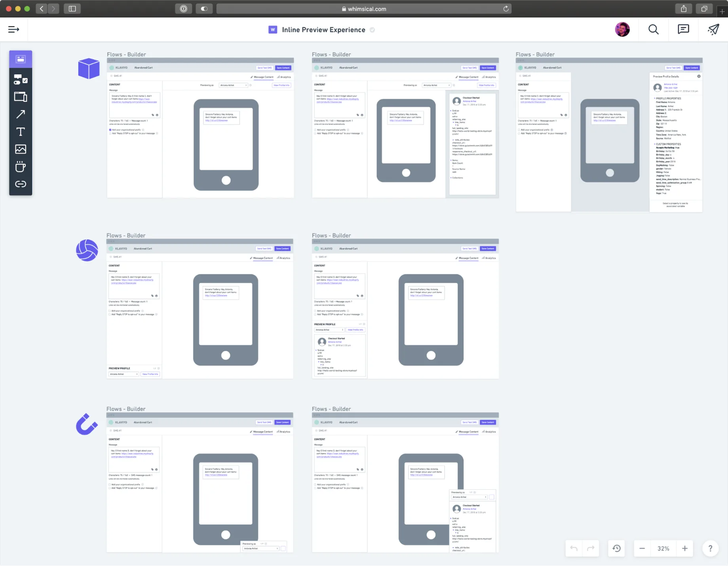The height and width of the screenshot is (566, 728).
Task: Click View Profile Info in first wireframe
Action: click(x=282, y=85)
